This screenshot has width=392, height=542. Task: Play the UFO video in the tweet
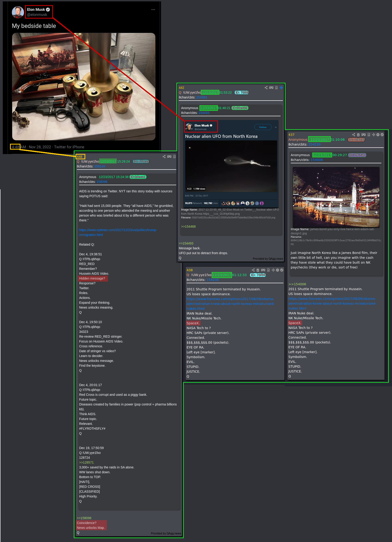tap(231, 166)
